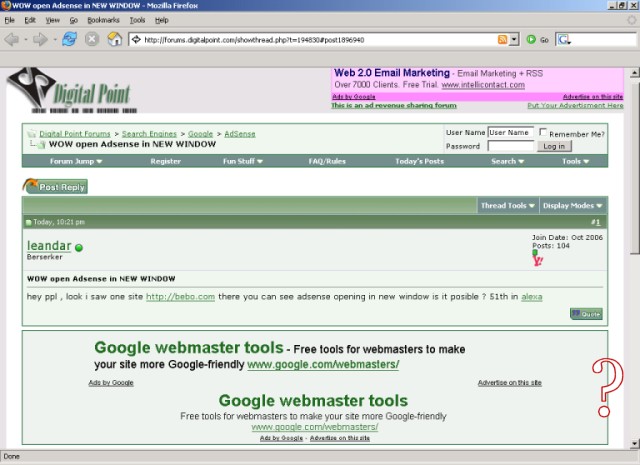The image size is (640, 465).
Task: Open the forum Tools dropdown in navbar
Action: tap(576, 161)
